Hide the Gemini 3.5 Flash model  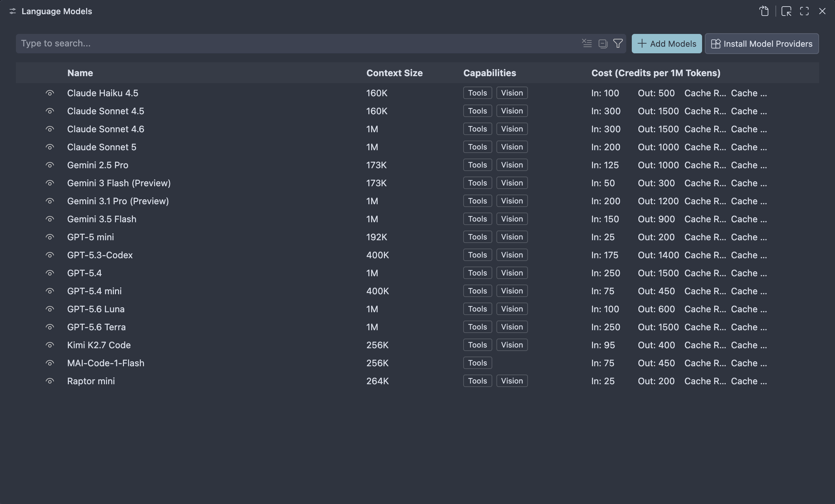click(x=50, y=219)
